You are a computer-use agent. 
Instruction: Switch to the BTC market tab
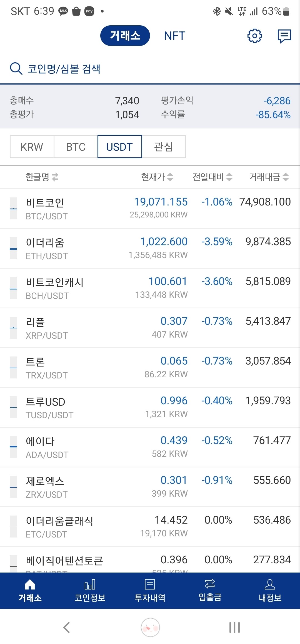pyautogui.click(x=76, y=147)
